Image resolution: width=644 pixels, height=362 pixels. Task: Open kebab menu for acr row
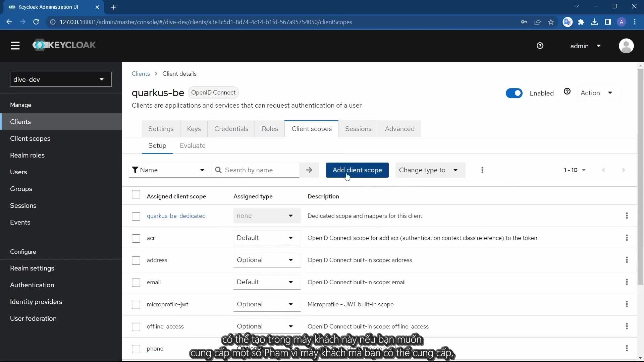coord(626,238)
